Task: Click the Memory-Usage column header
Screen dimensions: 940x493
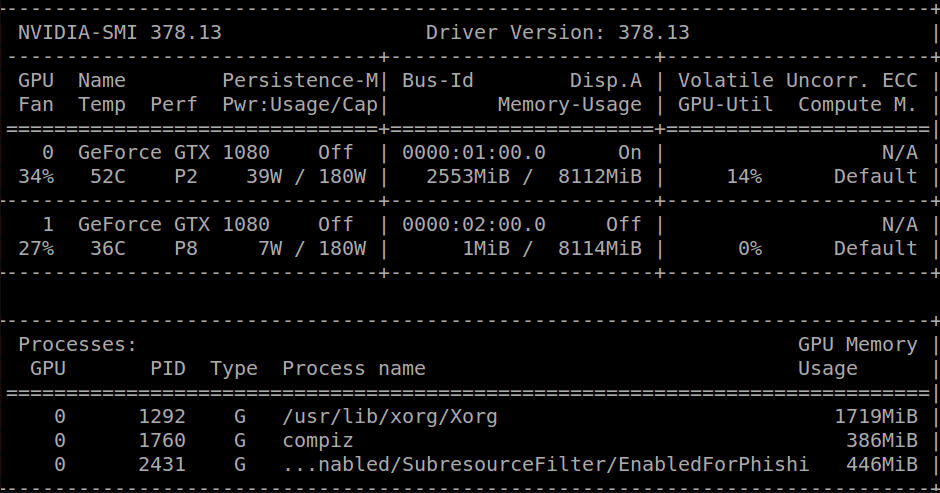Action: pos(570,105)
